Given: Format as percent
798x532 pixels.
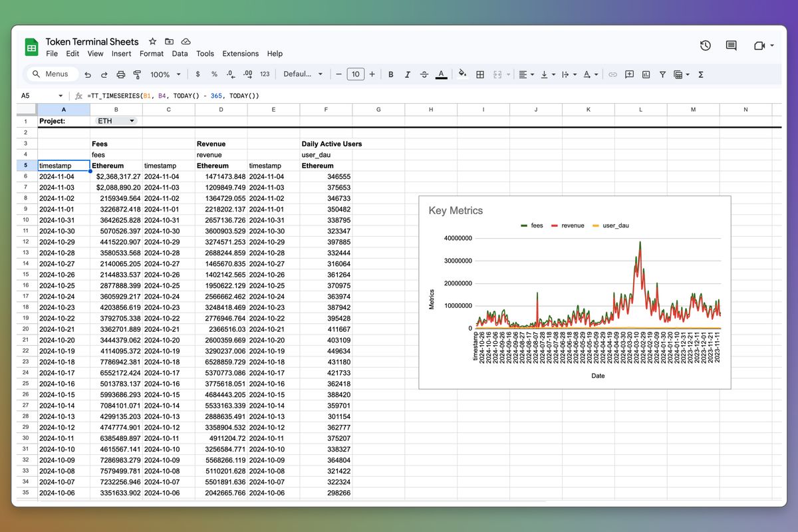Looking at the screenshot, I should 214,74.
